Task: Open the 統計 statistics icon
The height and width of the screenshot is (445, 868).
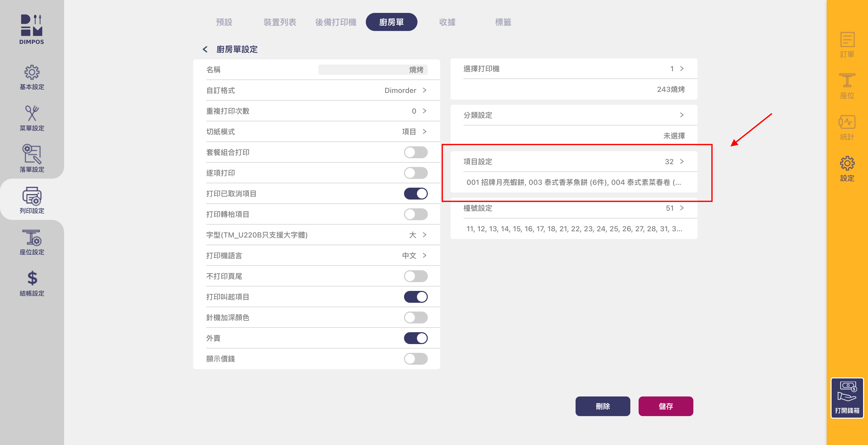Action: [847, 123]
